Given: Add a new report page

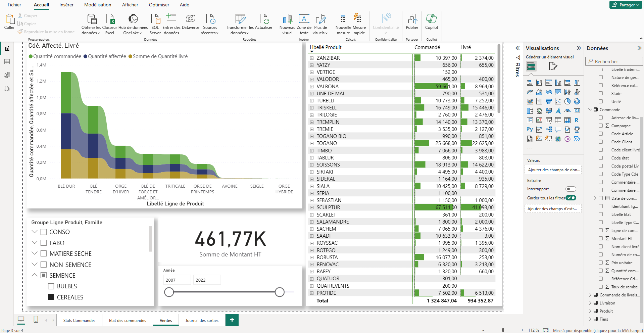Looking at the screenshot, I should tap(232, 320).
